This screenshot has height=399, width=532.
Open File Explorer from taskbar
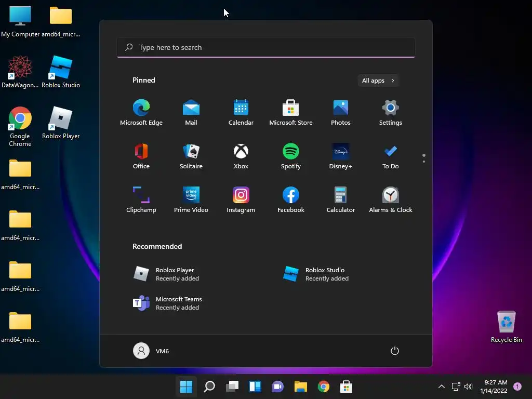pos(301,387)
